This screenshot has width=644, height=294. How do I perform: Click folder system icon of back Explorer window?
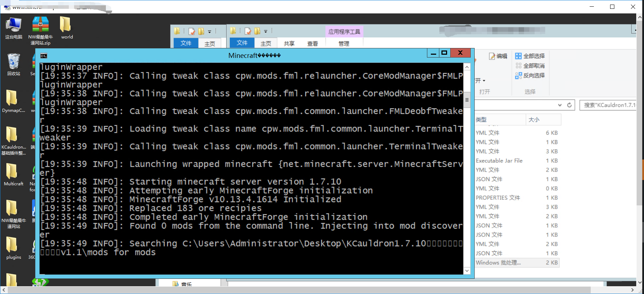click(x=177, y=31)
